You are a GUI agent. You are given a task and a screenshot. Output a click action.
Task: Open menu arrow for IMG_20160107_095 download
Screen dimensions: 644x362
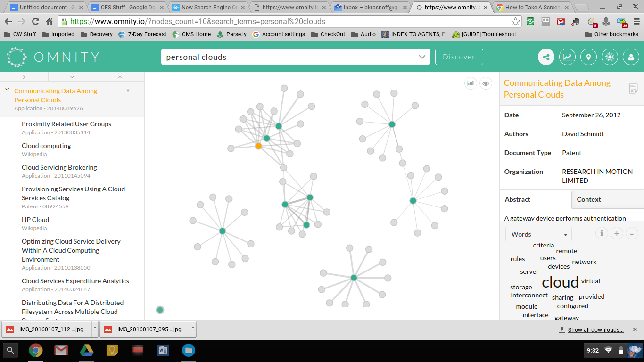click(x=193, y=329)
